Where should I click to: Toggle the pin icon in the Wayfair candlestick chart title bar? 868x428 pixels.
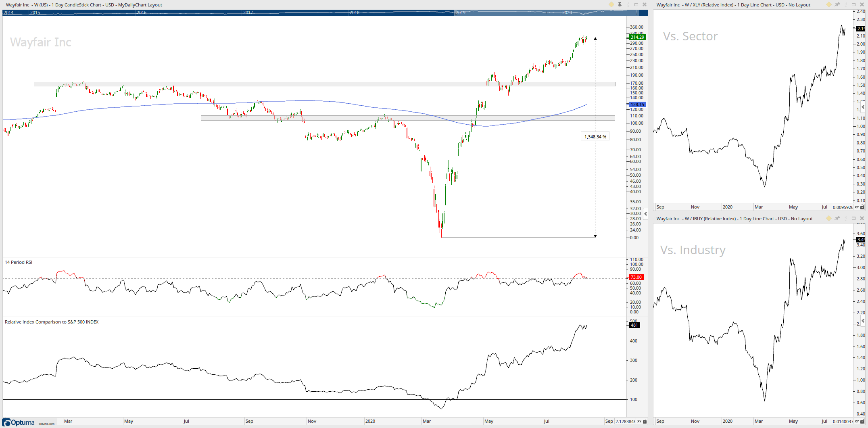[620, 4]
